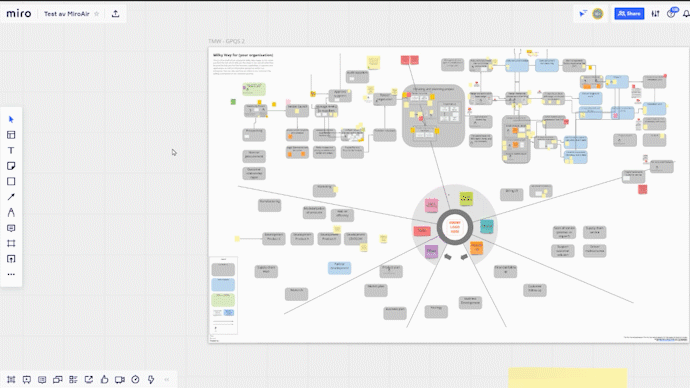This screenshot has height=388, width=690.
Task: Click the Upload tool
Action: coord(11,259)
